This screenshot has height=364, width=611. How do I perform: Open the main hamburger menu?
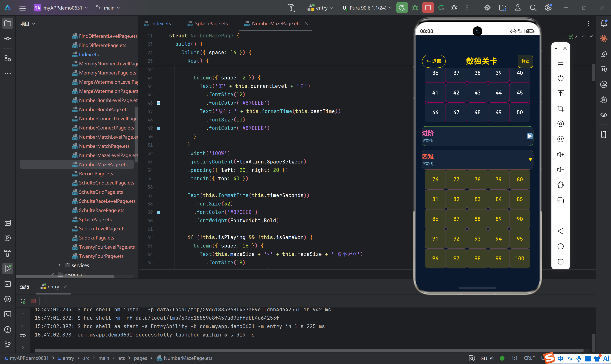[23, 8]
